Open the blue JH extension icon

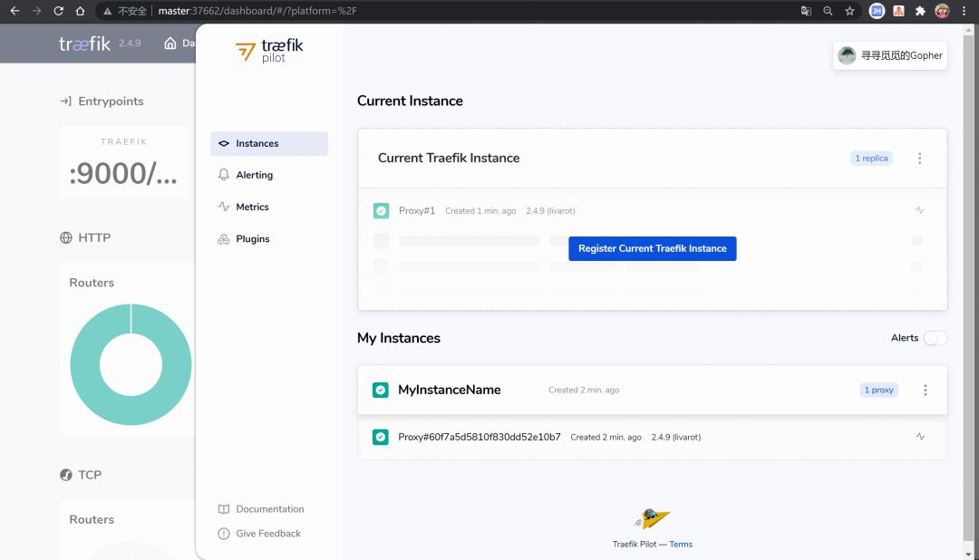(x=877, y=11)
